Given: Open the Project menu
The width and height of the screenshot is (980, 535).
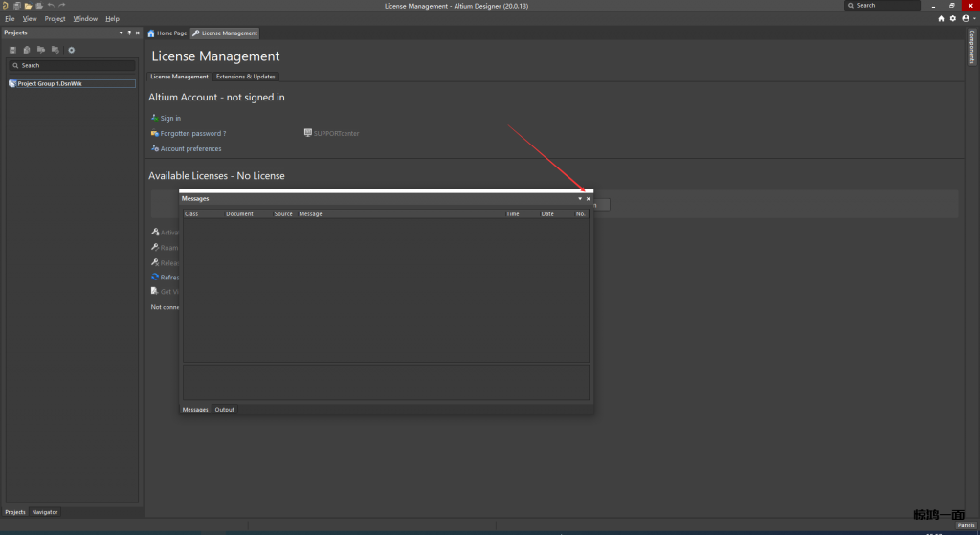Looking at the screenshot, I should pyautogui.click(x=55, y=18).
